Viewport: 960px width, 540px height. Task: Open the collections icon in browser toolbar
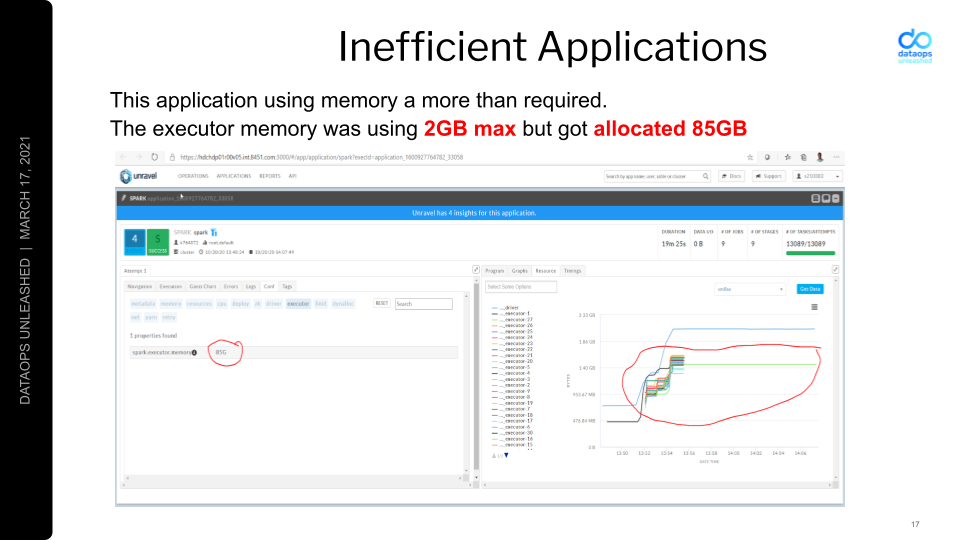click(803, 157)
